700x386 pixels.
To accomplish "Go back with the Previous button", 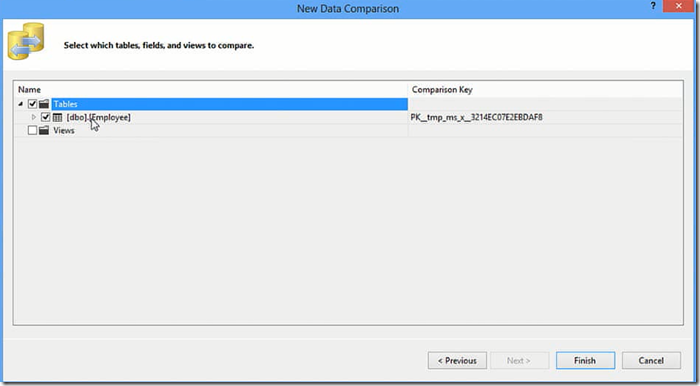I will (457, 361).
